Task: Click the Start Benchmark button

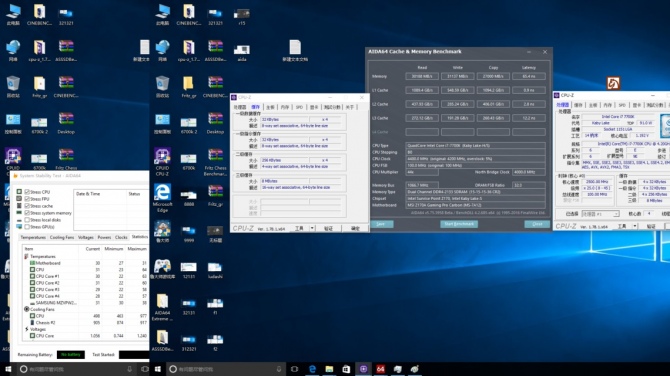Action: pos(459,224)
